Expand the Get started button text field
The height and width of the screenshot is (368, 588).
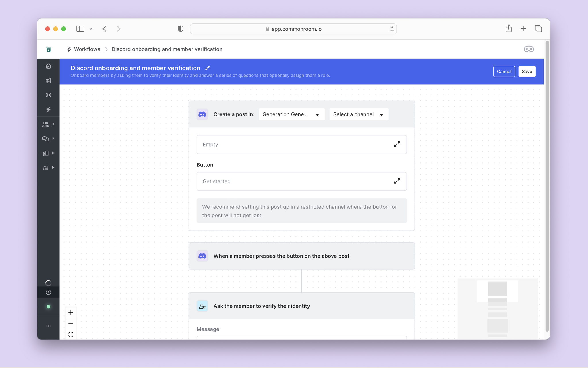pyautogui.click(x=397, y=181)
